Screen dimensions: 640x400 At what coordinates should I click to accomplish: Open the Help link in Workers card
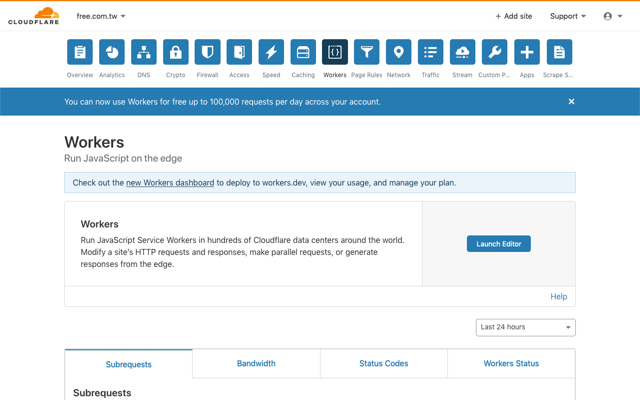pos(559,297)
